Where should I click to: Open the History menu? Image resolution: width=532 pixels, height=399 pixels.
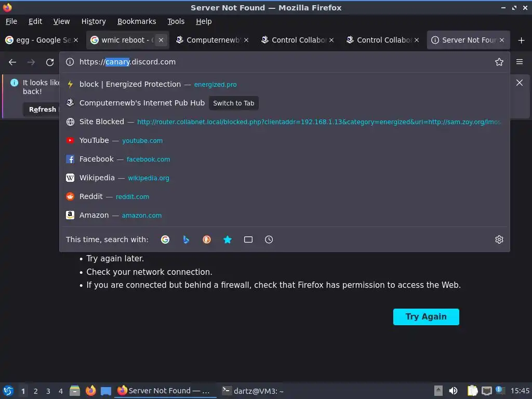pyautogui.click(x=94, y=21)
